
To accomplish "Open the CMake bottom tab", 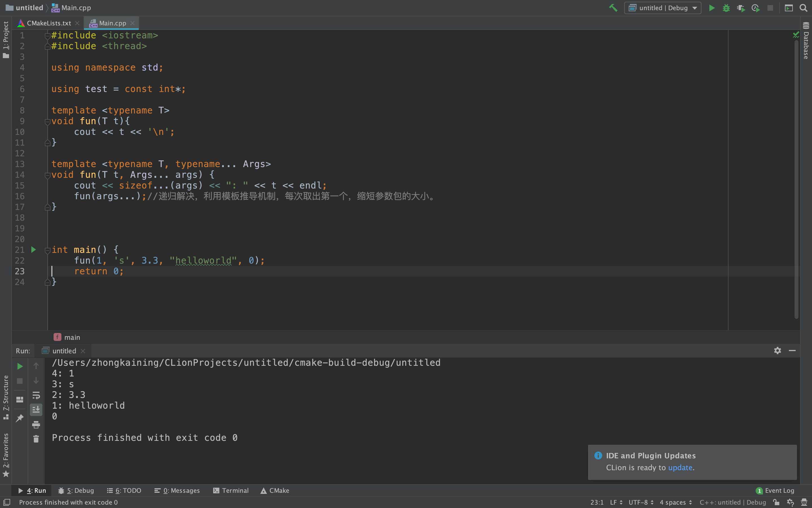I will coord(275,491).
